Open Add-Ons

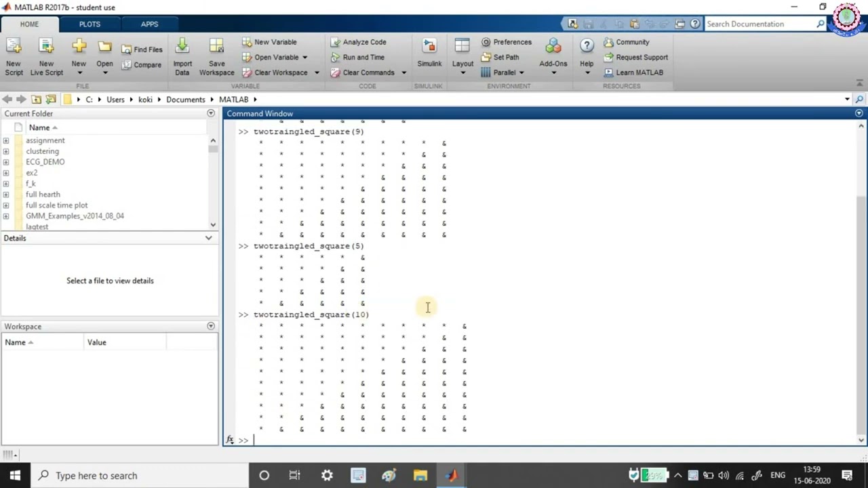coord(553,57)
